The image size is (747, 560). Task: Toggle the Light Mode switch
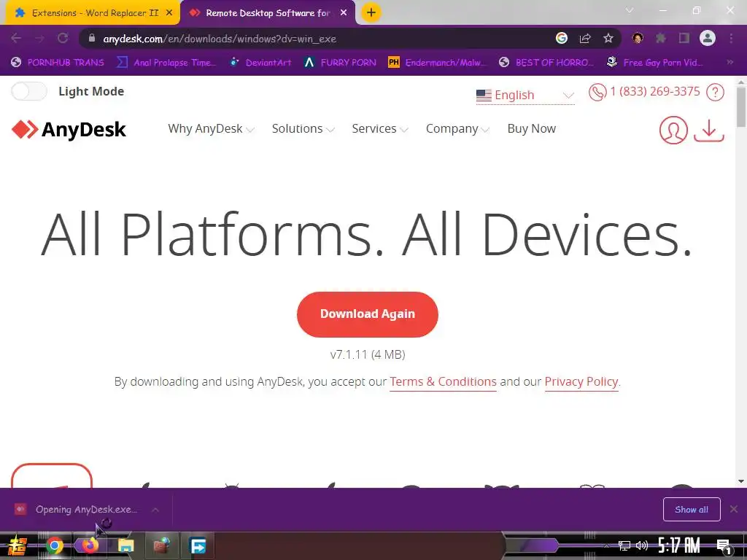pyautogui.click(x=29, y=91)
